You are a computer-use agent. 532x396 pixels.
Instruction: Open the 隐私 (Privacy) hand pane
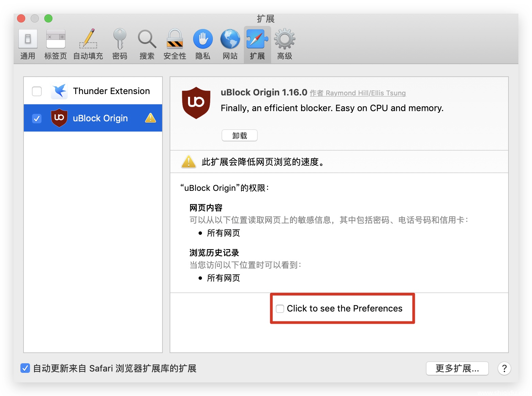(203, 45)
